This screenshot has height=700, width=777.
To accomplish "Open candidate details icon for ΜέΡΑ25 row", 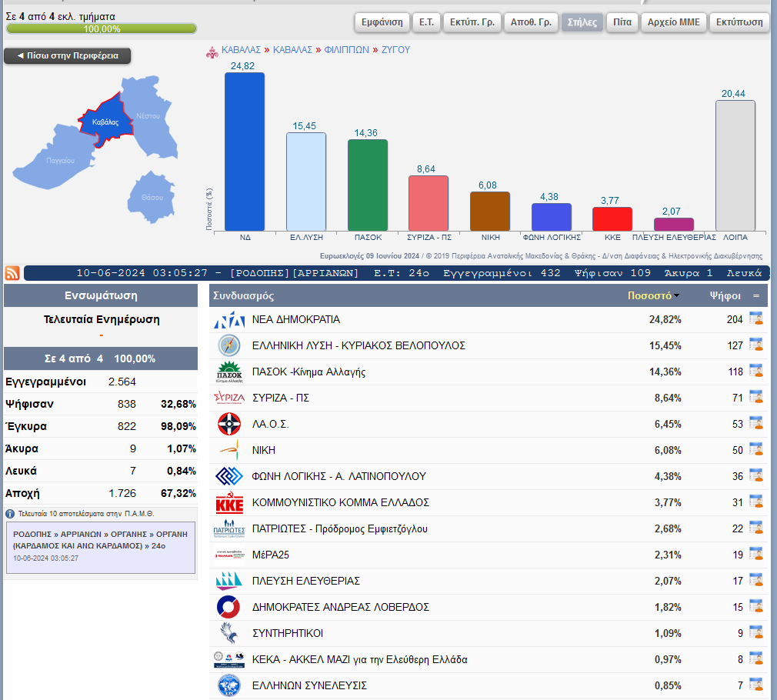I will pyautogui.click(x=755, y=555).
